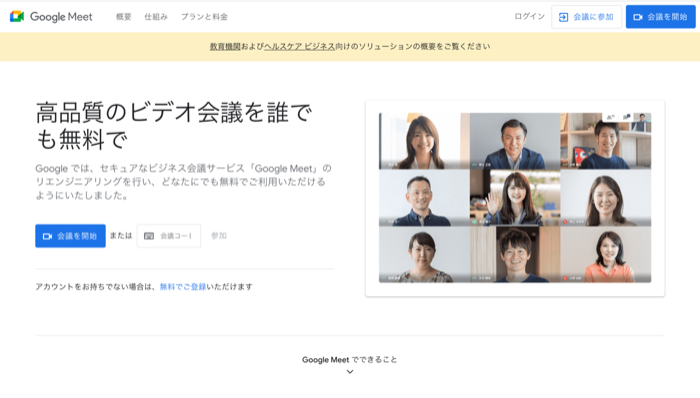Click the keyboard icon in code field

149,236
